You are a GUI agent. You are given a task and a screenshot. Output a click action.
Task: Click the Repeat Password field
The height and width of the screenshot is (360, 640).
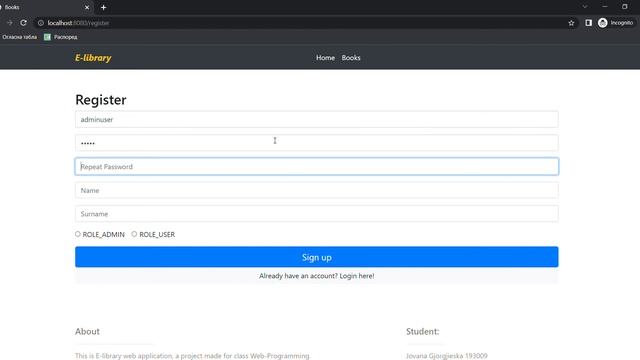(317, 167)
